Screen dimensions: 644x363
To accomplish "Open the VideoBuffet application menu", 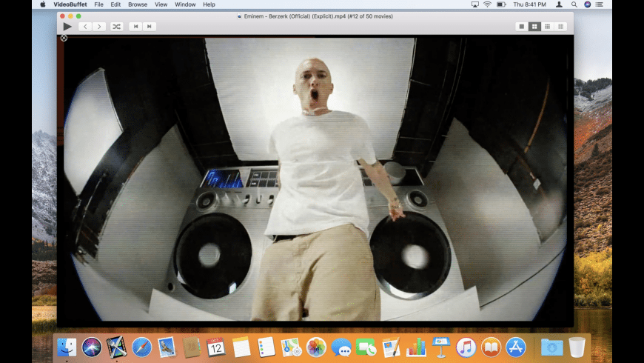I will tap(70, 4).
